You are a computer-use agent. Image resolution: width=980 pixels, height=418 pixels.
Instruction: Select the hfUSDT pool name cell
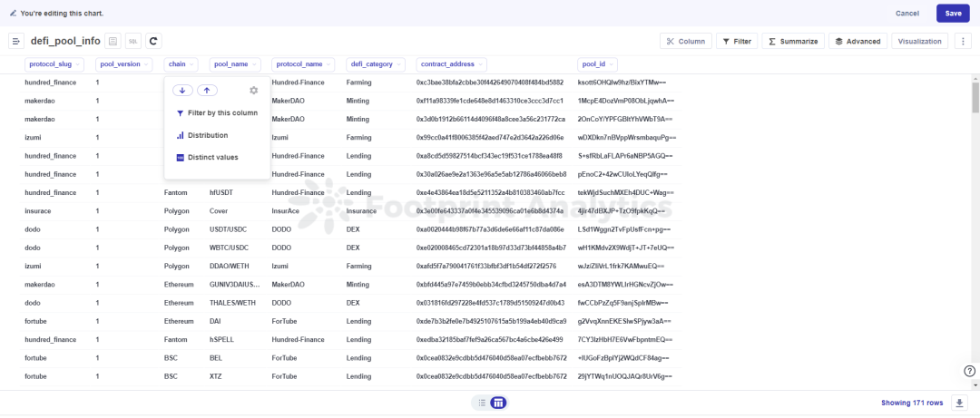(x=222, y=192)
